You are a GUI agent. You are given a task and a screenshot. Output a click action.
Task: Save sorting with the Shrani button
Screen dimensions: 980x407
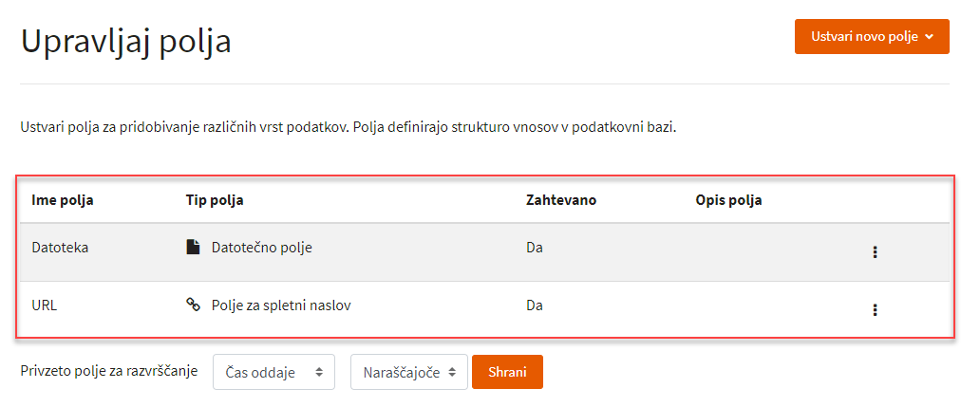click(x=507, y=372)
